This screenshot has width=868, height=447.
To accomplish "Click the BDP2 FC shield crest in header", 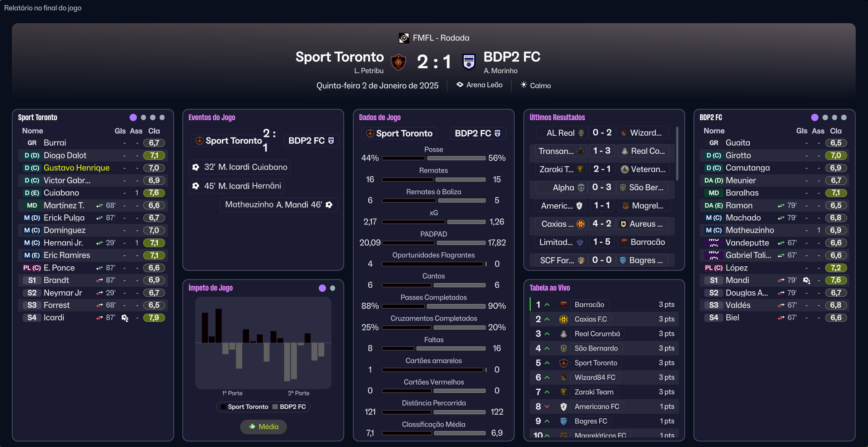I will click(468, 61).
